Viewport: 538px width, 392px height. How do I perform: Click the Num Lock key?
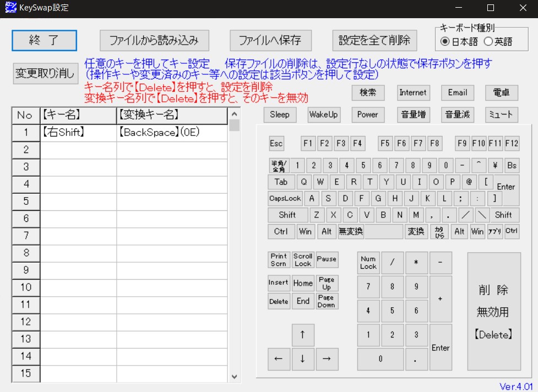pyautogui.click(x=368, y=263)
